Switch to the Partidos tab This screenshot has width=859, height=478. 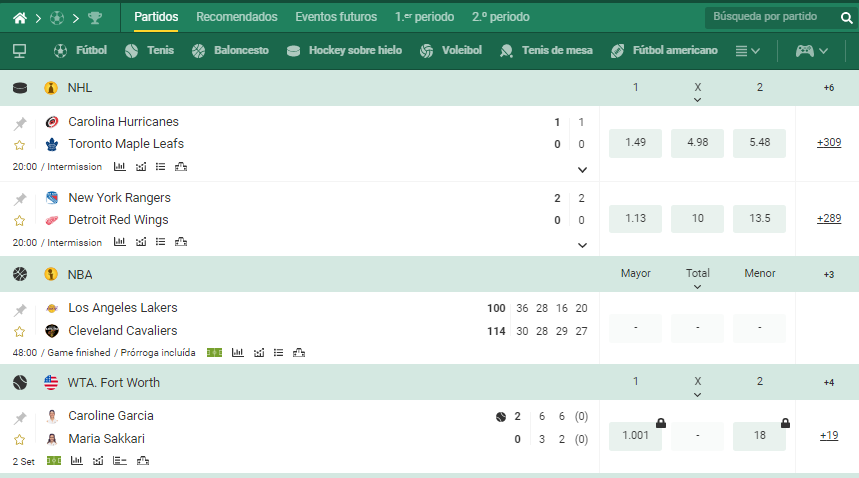(156, 17)
